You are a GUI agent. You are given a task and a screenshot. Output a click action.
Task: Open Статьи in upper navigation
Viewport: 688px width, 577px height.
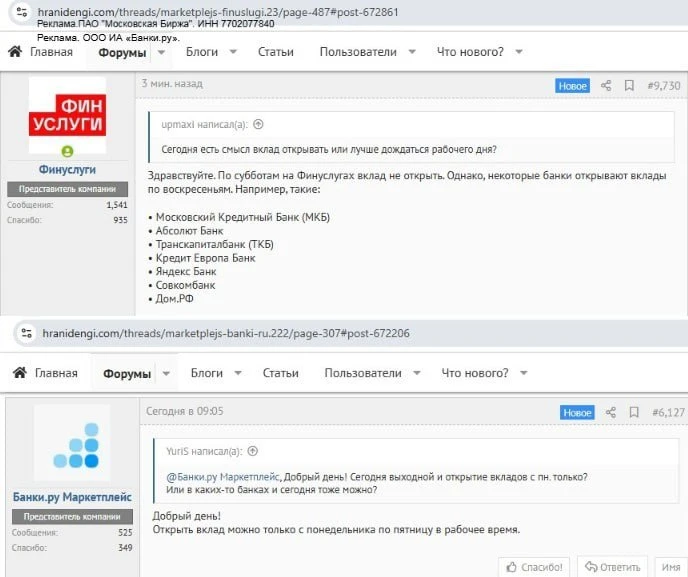(x=276, y=52)
